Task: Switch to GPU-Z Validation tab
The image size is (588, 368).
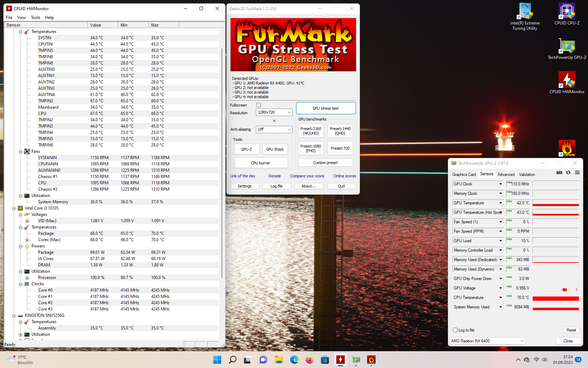Action: pyautogui.click(x=527, y=174)
